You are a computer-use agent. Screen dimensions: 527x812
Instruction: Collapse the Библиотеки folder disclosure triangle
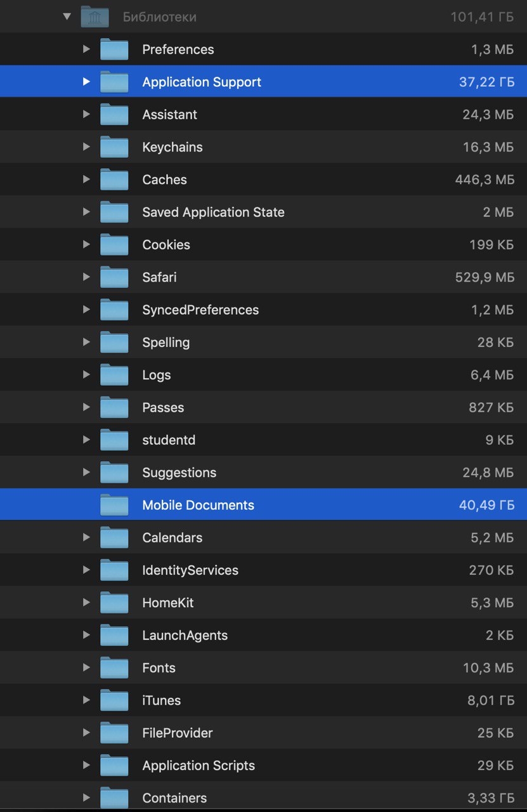[67, 16]
